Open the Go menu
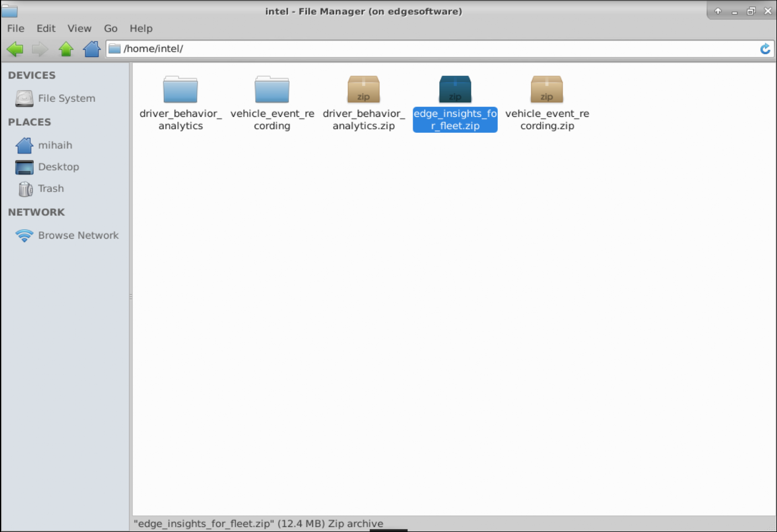The image size is (777, 532). 111,28
